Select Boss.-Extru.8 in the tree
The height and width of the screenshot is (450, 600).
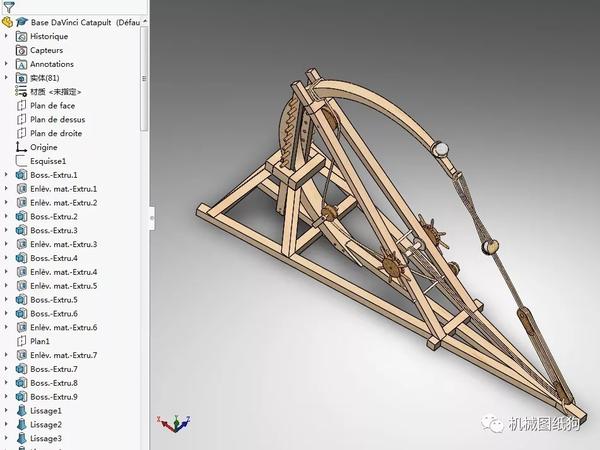point(54,383)
